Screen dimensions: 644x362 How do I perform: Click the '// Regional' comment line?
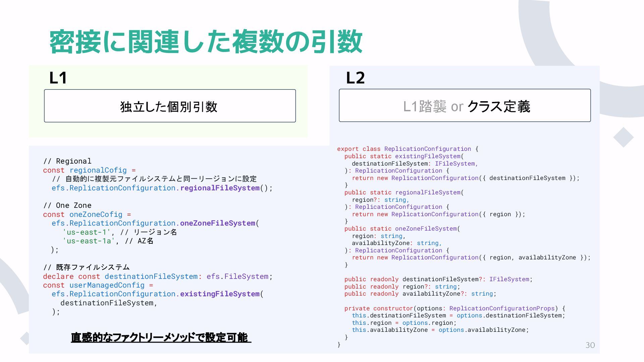coord(67,161)
